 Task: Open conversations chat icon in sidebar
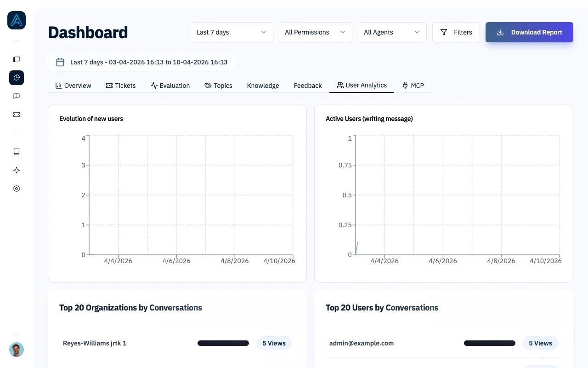(17, 59)
